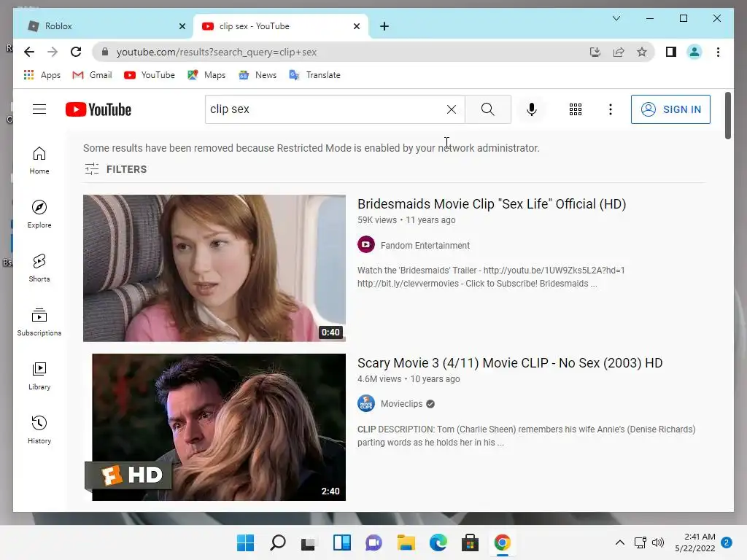
Task: Open the Movieclips channel name
Action: point(401,404)
